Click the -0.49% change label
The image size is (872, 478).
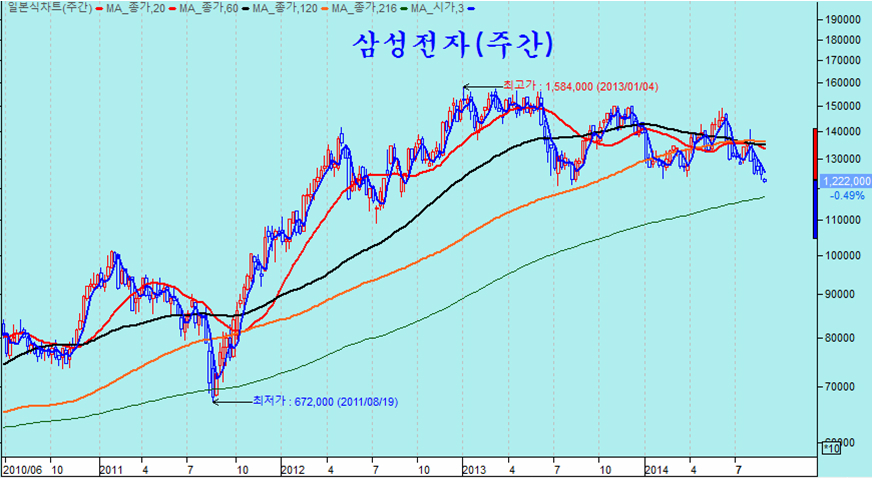848,195
